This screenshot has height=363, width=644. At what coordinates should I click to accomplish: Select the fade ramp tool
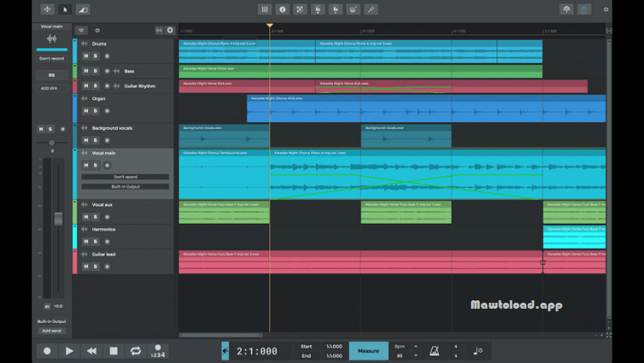pyautogui.click(x=82, y=9)
